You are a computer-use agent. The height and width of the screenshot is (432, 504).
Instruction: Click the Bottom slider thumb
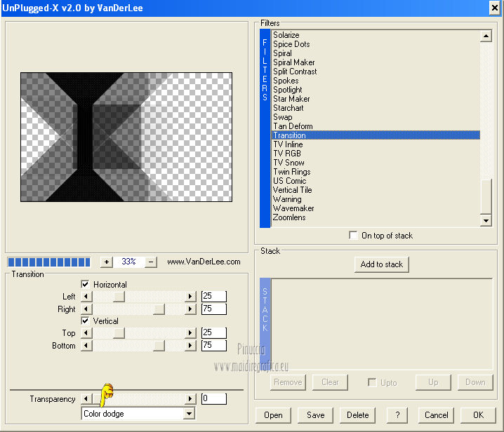tap(159, 346)
